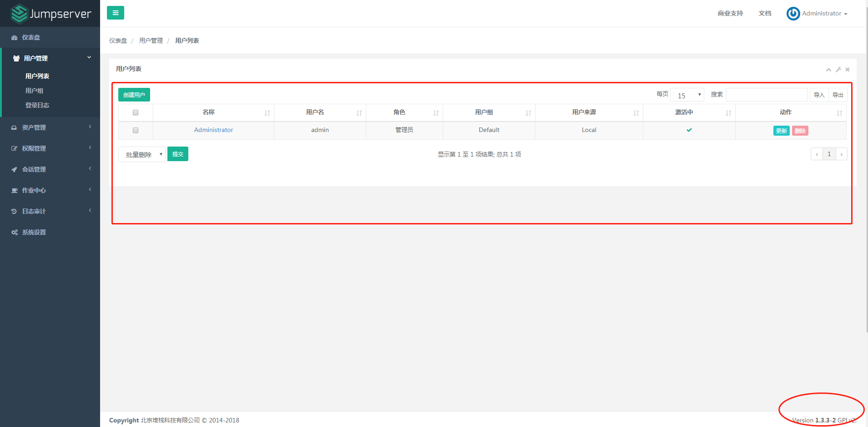Collapse the 用户管理 sidebar section
Screen dimensions: 868x427
(x=50, y=58)
